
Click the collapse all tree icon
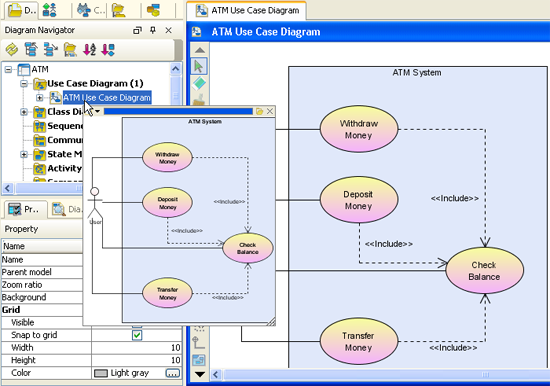click(x=31, y=49)
